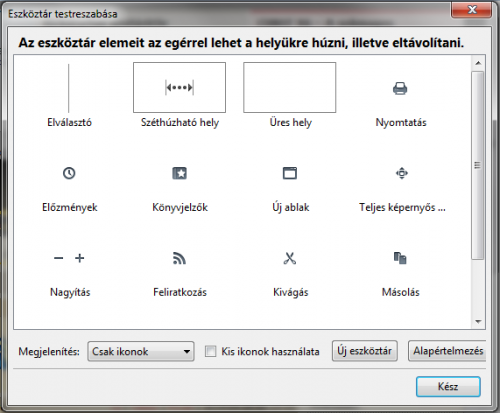This screenshot has height=413, width=500.
Task: Click the Teljes képernyős fullscreen icon
Action: 402,173
